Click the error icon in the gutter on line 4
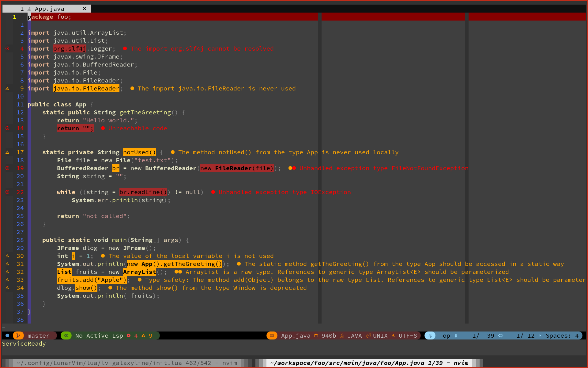The width and height of the screenshot is (588, 368). click(x=7, y=48)
